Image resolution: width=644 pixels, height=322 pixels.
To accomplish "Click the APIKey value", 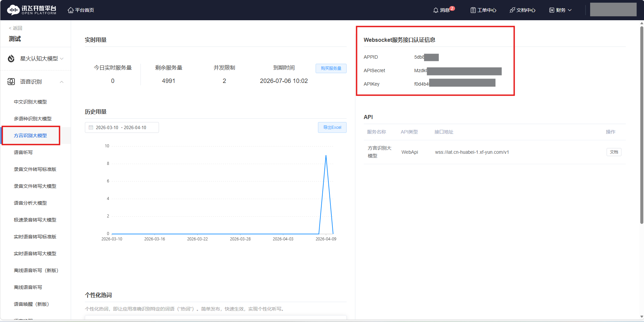I will tap(455, 84).
